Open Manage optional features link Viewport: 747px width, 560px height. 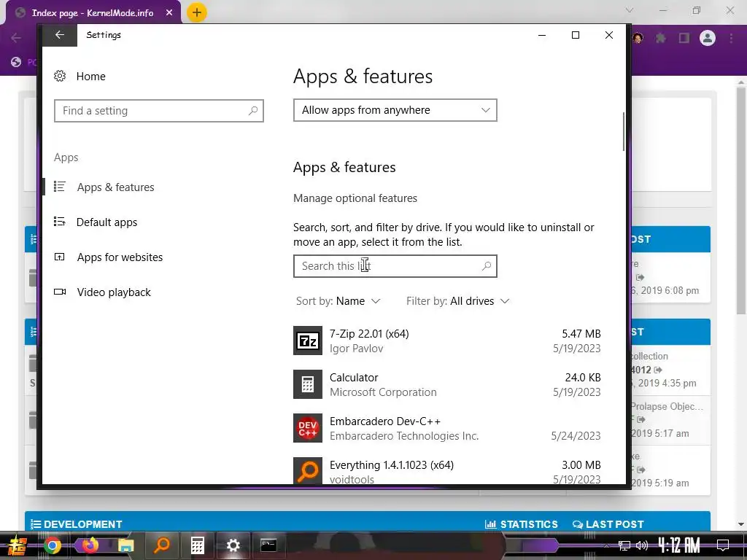pos(355,198)
